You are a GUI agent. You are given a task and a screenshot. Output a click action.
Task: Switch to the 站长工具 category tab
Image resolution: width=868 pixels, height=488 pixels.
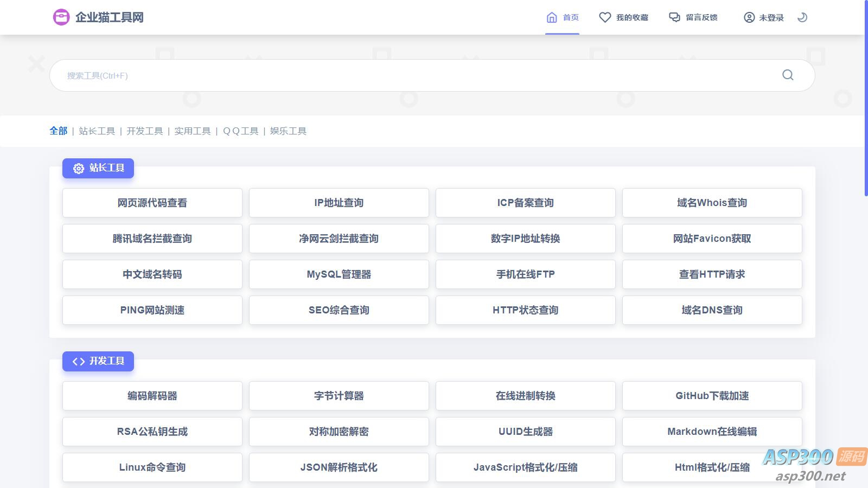(97, 131)
